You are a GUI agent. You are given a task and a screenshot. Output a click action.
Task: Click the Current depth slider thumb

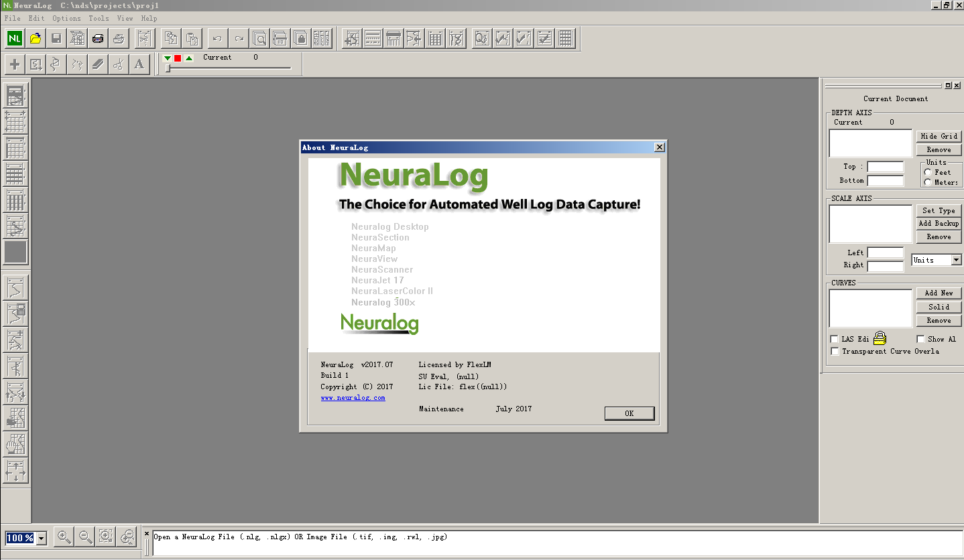(168, 68)
